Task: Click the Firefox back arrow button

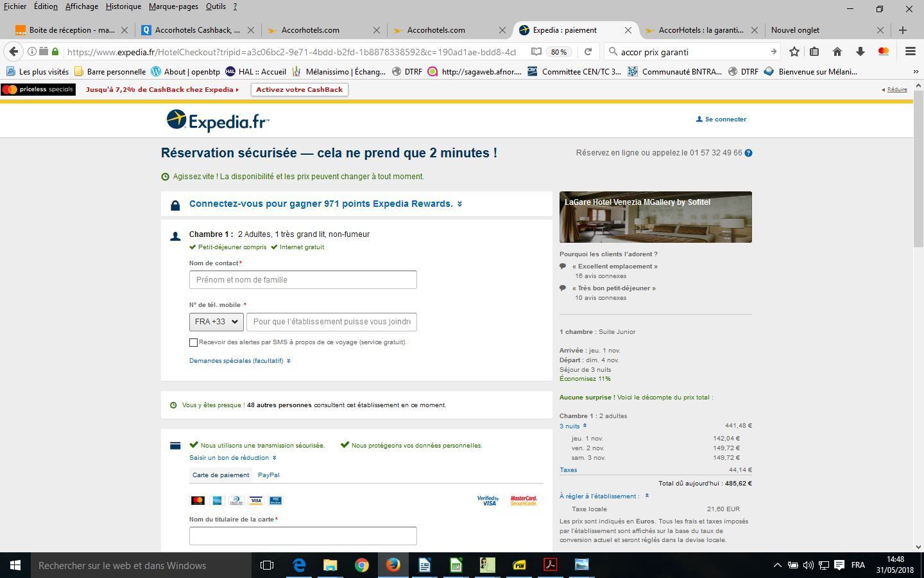Action: 13,51
